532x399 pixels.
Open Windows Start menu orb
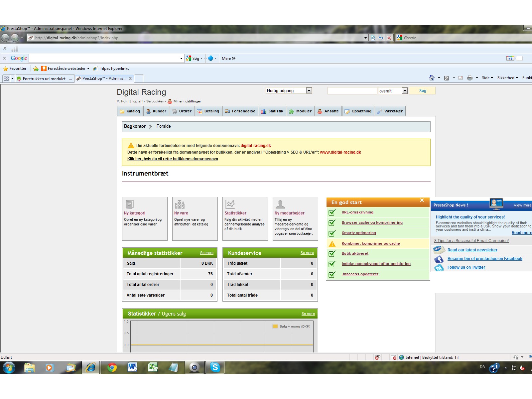tap(9, 367)
